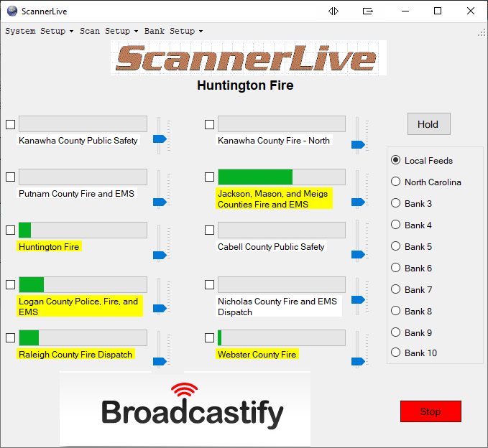Check the Raleigh County Fire Dispatch checkbox
Image resolution: width=488 pixels, height=448 pixels.
point(11,337)
